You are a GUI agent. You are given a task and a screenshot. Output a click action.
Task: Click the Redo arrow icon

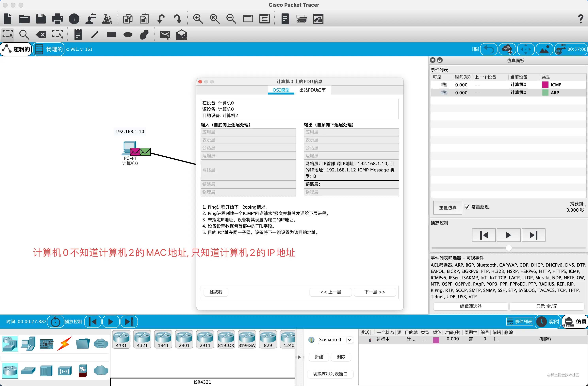point(177,19)
